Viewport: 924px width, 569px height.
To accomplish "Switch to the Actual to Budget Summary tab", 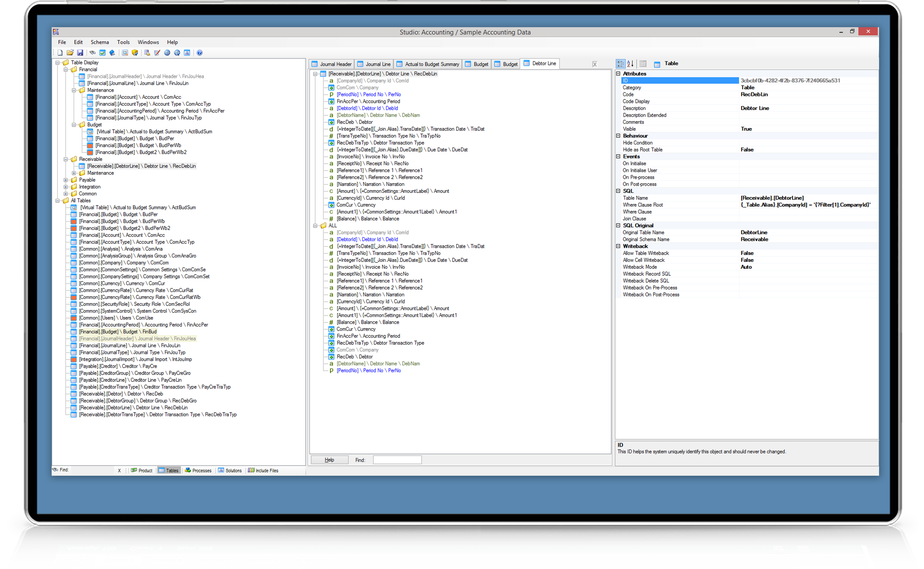I will [x=428, y=64].
